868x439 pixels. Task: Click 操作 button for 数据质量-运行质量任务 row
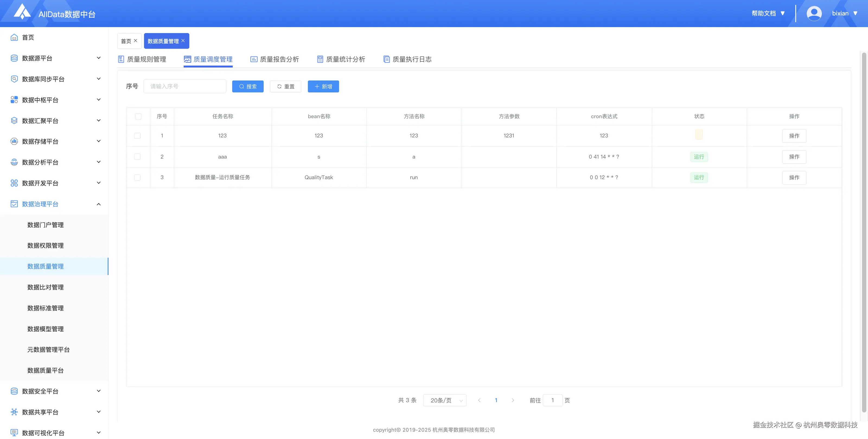tap(794, 177)
